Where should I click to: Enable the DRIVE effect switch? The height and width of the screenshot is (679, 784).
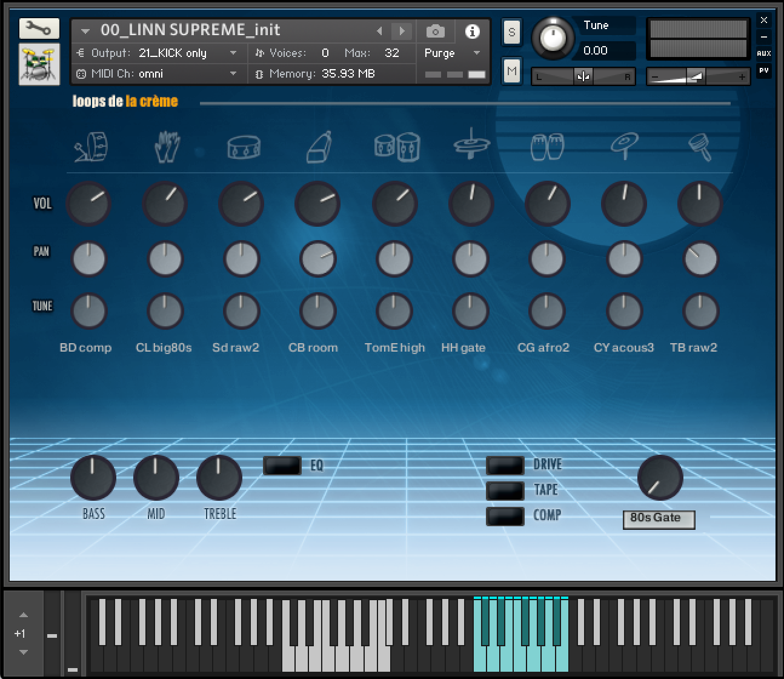(505, 465)
